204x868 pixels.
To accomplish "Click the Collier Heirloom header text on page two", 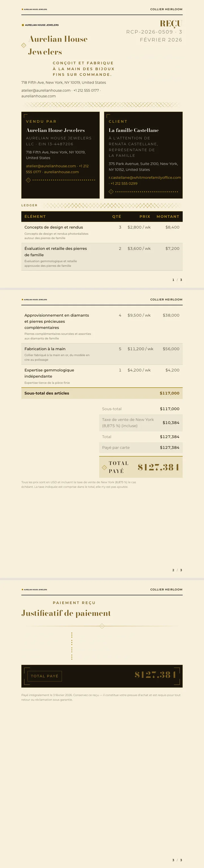I will click(x=166, y=300).
